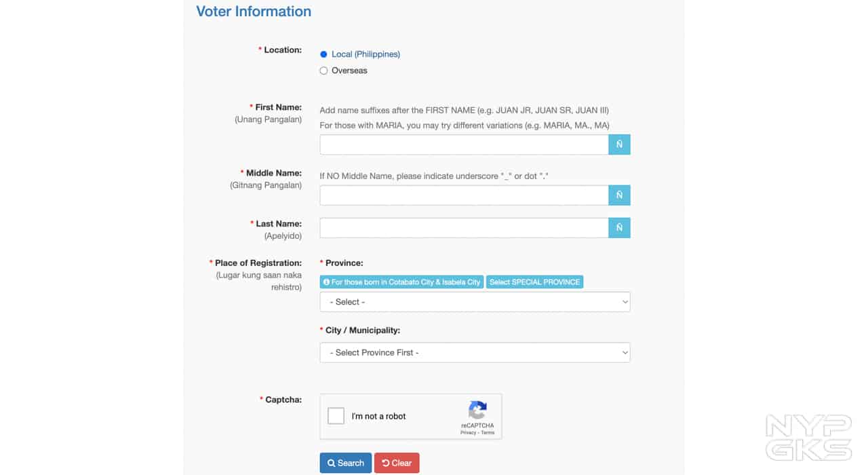Open the reCAPTCHA Privacy link
This screenshot has height=475, width=868.
coord(468,433)
